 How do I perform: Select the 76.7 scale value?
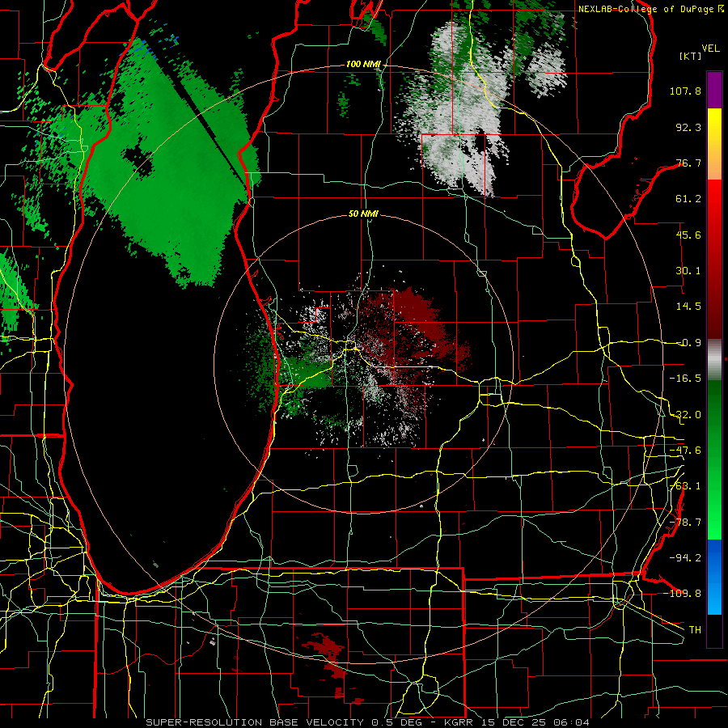coord(688,163)
